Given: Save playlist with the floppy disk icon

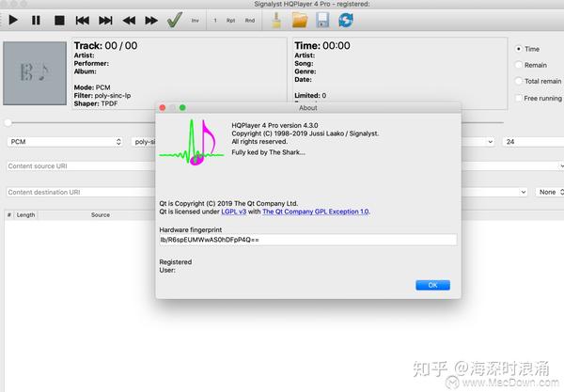Looking at the screenshot, I should pyautogui.click(x=322, y=20).
